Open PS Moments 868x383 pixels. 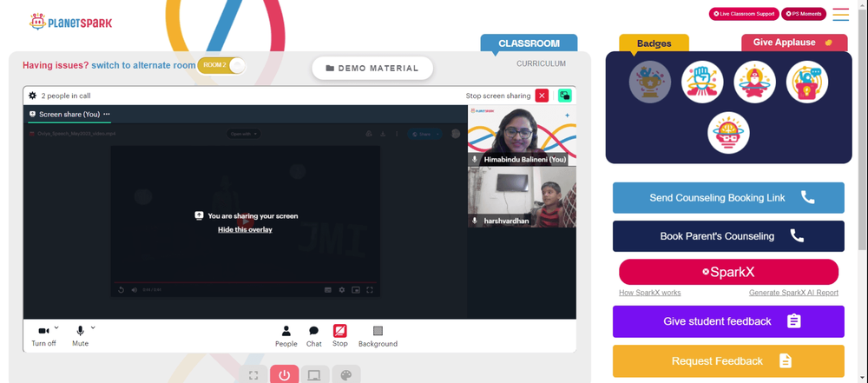pyautogui.click(x=804, y=14)
